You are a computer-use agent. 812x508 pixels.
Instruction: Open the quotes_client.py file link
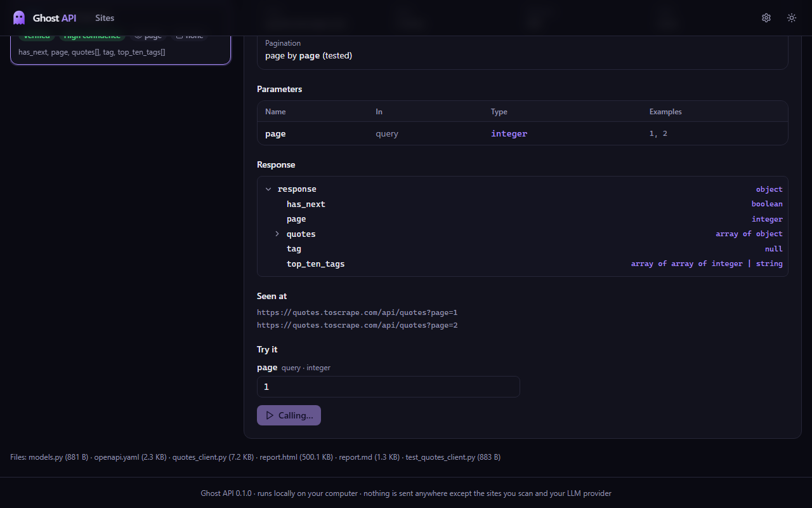pos(213,457)
